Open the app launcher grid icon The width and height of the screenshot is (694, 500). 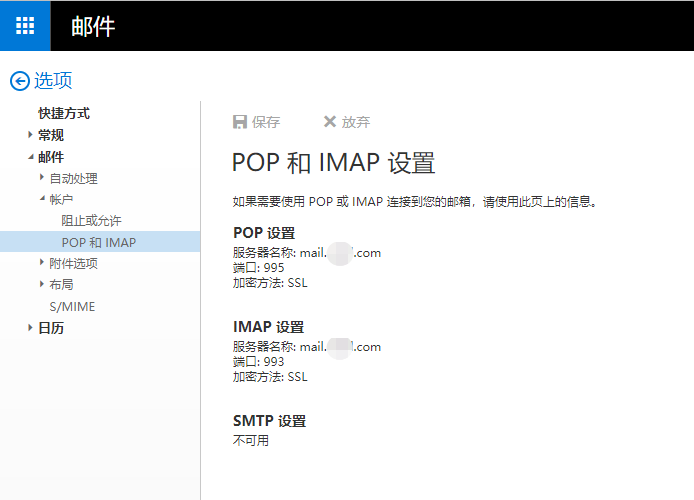tap(25, 26)
